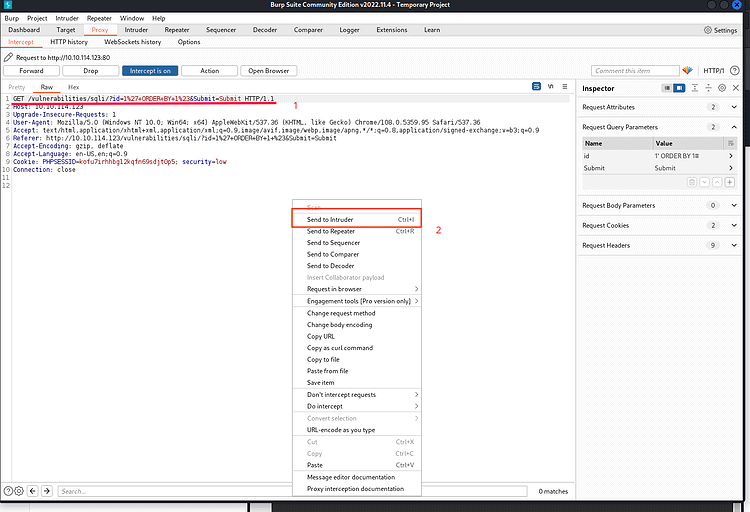
Task: Click the pencil edit icon beside request target
Action: click(8, 57)
